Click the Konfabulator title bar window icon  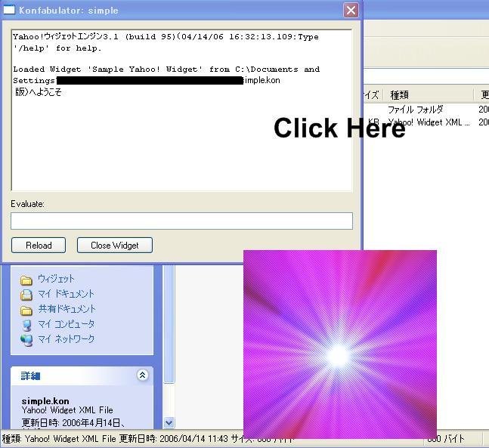tap(9, 11)
